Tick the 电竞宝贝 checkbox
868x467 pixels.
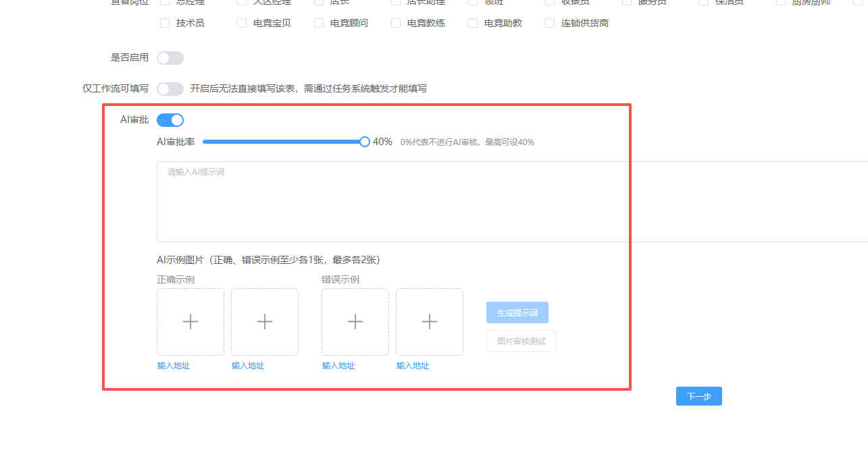(242, 23)
